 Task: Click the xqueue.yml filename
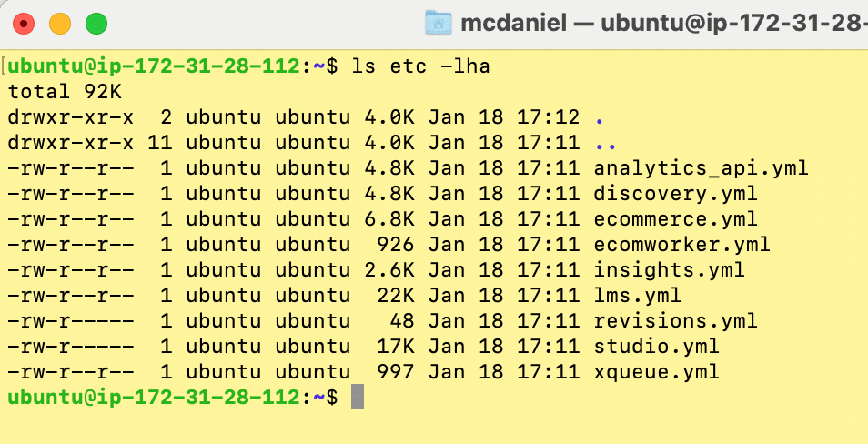(x=657, y=372)
